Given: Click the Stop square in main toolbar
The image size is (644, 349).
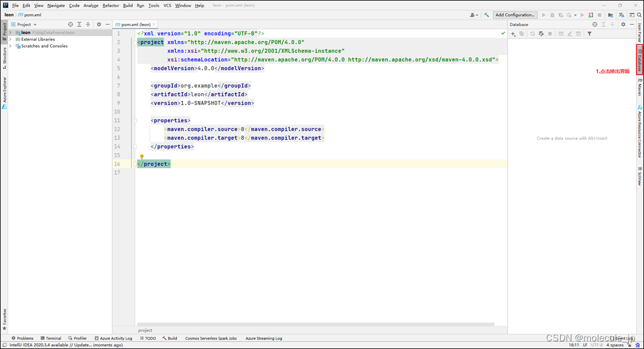Looking at the screenshot, I should click(x=599, y=15).
